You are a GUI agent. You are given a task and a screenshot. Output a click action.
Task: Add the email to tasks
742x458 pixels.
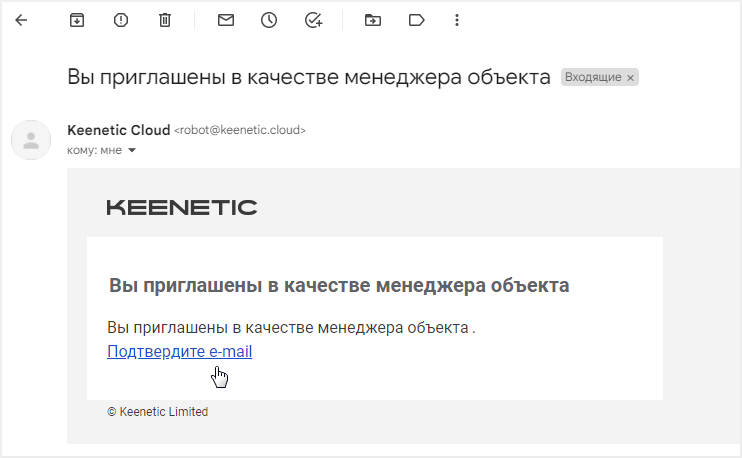[x=313, y=20]
